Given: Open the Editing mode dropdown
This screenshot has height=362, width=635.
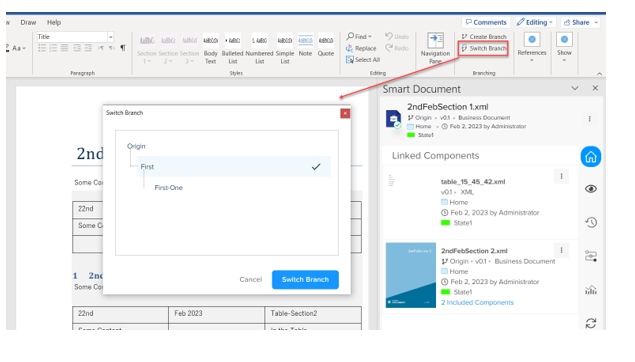Looking at the screenshot, I should tap(535, 22).
